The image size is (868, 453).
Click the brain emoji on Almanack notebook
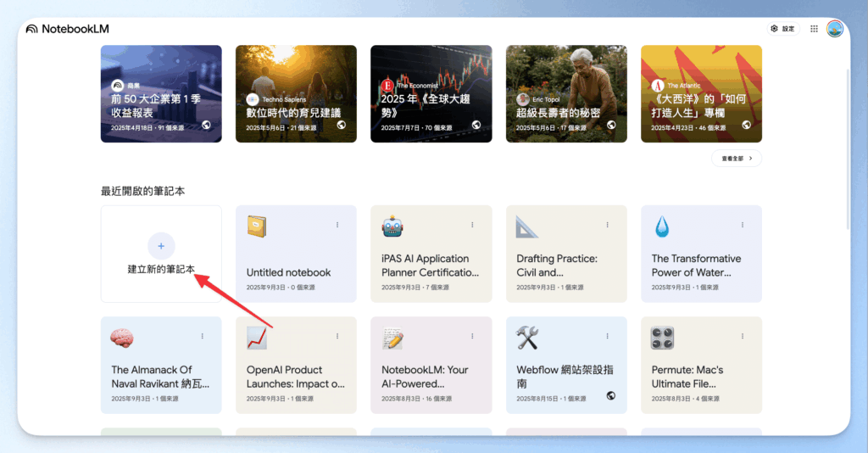122,338
